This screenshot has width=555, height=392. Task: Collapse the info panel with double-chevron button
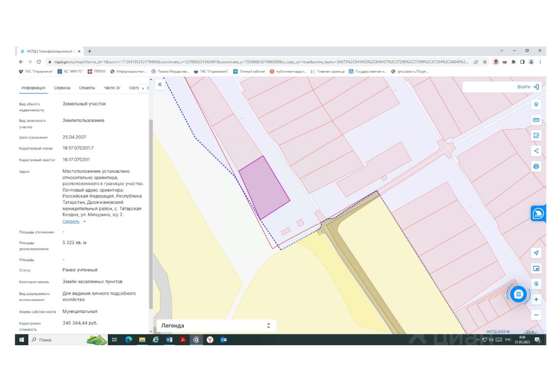(x=160, y=84)
